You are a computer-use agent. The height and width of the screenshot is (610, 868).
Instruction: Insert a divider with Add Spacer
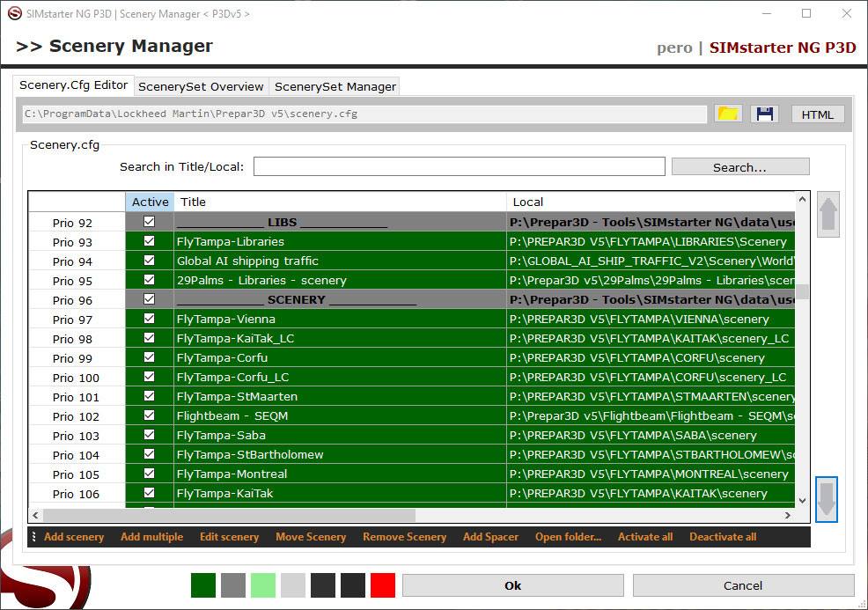click(x=490, y=537)
